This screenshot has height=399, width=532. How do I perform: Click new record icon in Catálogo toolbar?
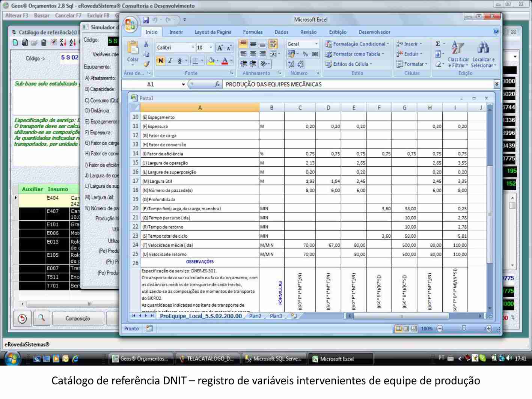coord(15,42)
